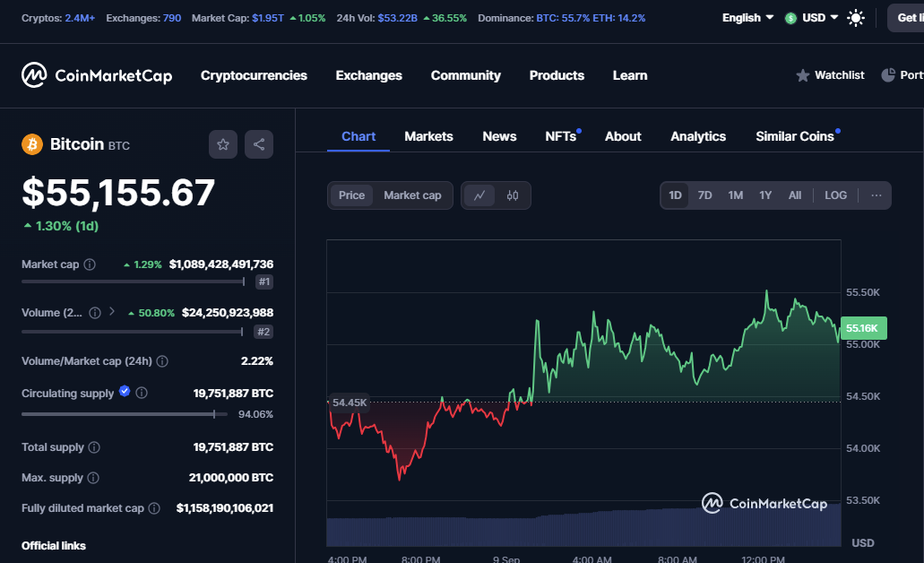Click the Bitcoin orange logo

[32, 144]
